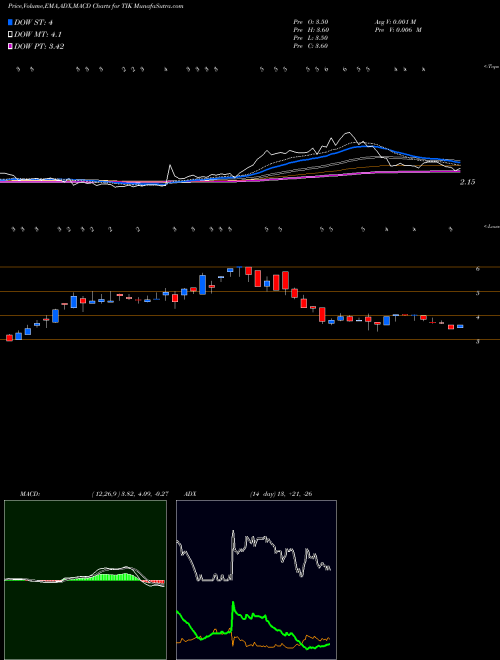Screen dimensions: 500x660
Task: Click the 'Pre O: 3.50' open value
Action: pyautogui.click(x=311, y=22)
